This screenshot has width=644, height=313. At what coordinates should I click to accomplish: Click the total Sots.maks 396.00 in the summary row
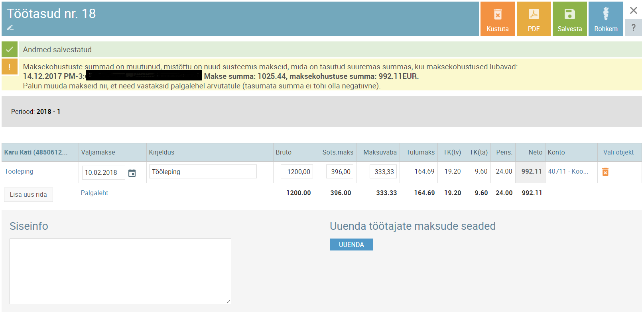point(341,193)
